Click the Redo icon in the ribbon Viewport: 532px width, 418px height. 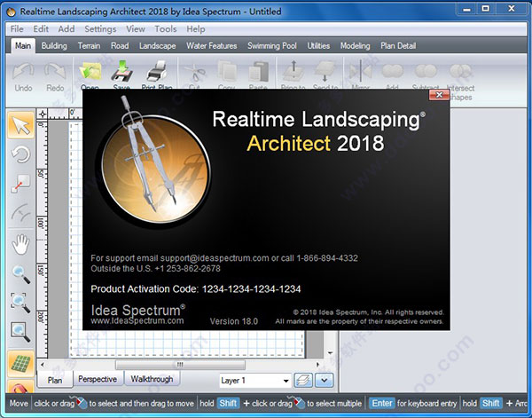click(x=55, y=71)
